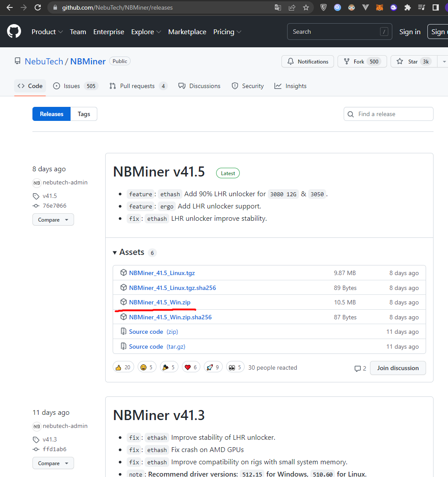The width and height of the screenshot is (448, 477).
Task: Download NBMiner_41.5_Win.zip.sha256
Action: [x=171, y=317]
